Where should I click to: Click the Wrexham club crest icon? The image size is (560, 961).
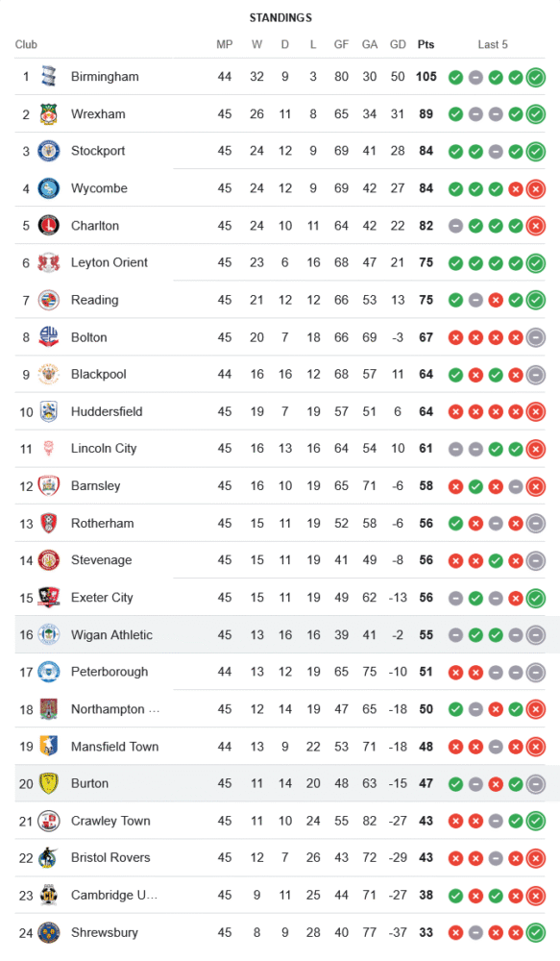48,114
